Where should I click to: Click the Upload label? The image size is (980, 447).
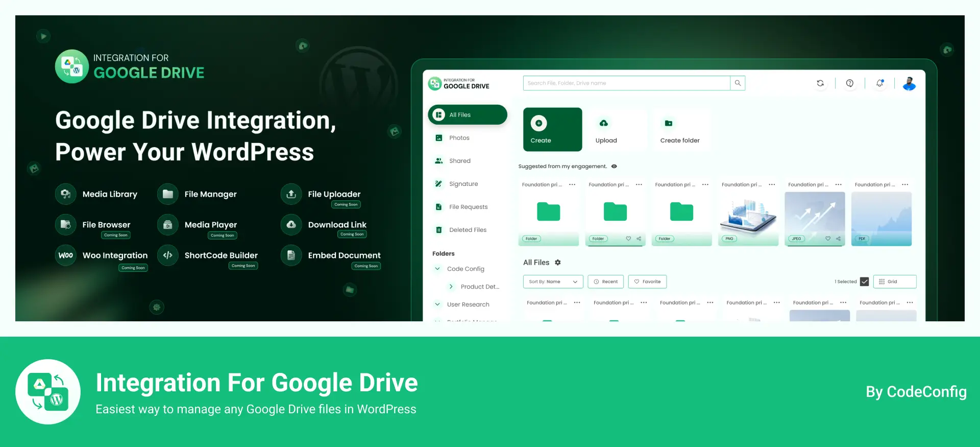(x=606, y=140)
